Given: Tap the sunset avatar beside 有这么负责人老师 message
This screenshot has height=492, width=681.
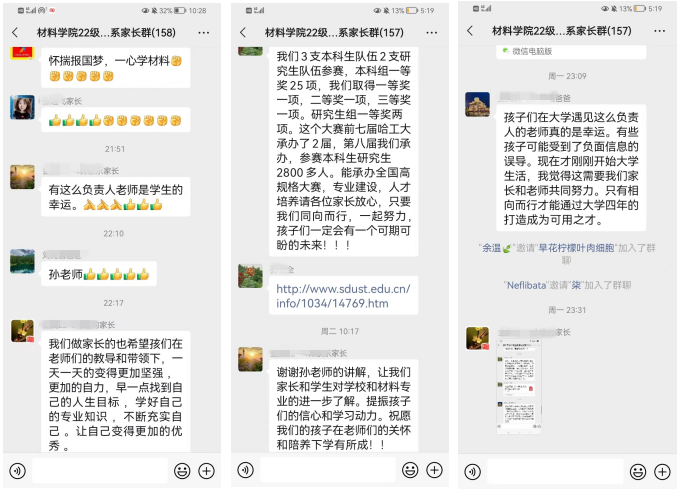Looking at the screenshot, I should (23, 177).
